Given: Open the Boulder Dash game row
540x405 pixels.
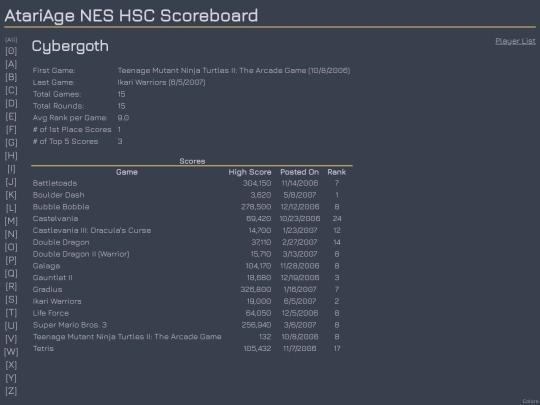Looking at the screenshot, I should [59, 195].
